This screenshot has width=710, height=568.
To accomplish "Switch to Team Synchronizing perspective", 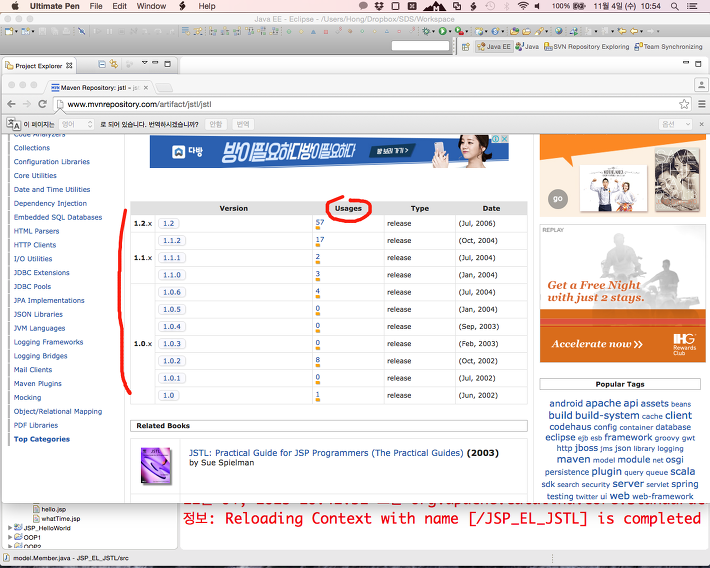I will pyautogui.click(x=668, y=47).
